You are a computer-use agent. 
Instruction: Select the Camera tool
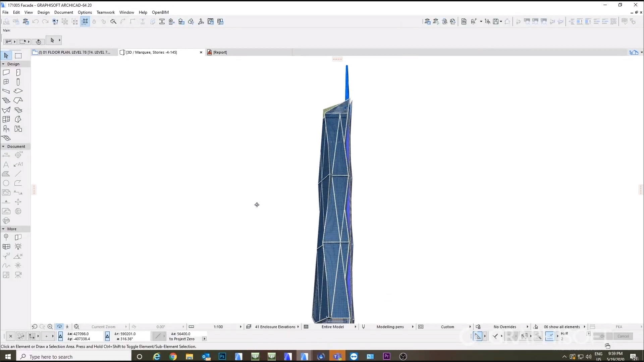pyautogui.click(x=18, y=275)
